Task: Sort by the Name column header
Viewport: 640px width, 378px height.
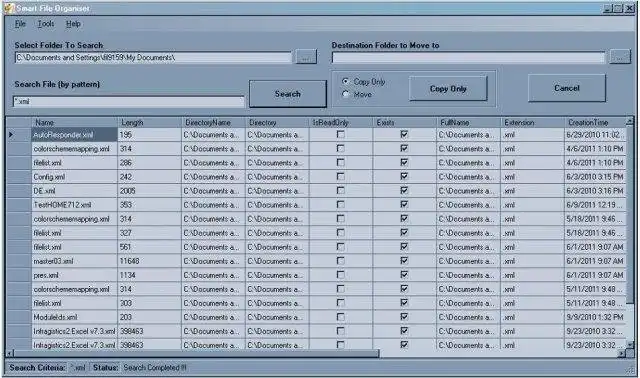Action: tap(74, 122)
